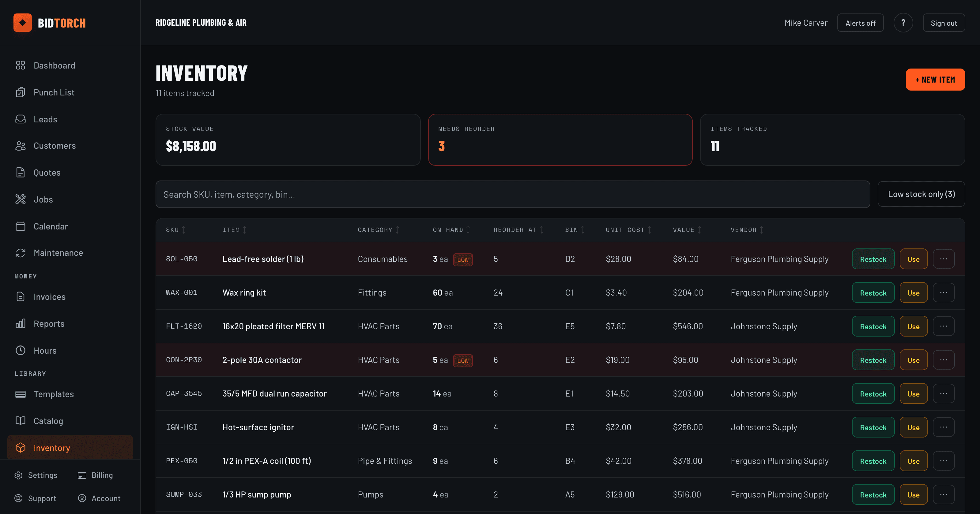The height and width of the screenshot is (514, 980).
Task: Click the LOW badge on CON-2P30
Action: (x=463, y=360)
